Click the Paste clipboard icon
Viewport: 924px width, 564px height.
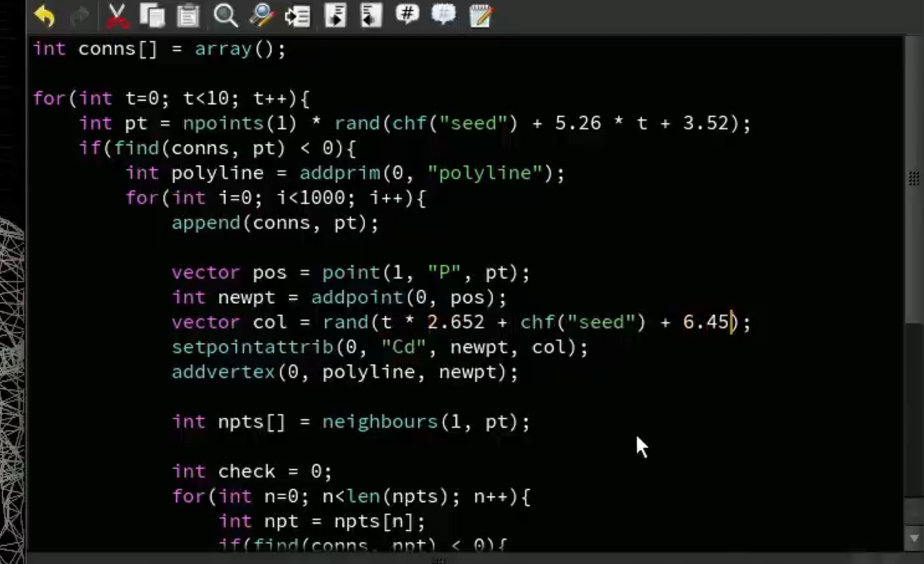point(188,16)
